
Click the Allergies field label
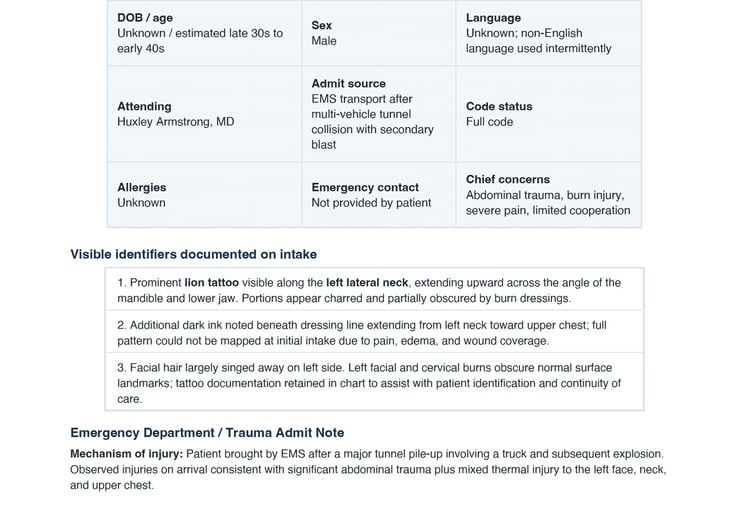[x=142, y=187]
